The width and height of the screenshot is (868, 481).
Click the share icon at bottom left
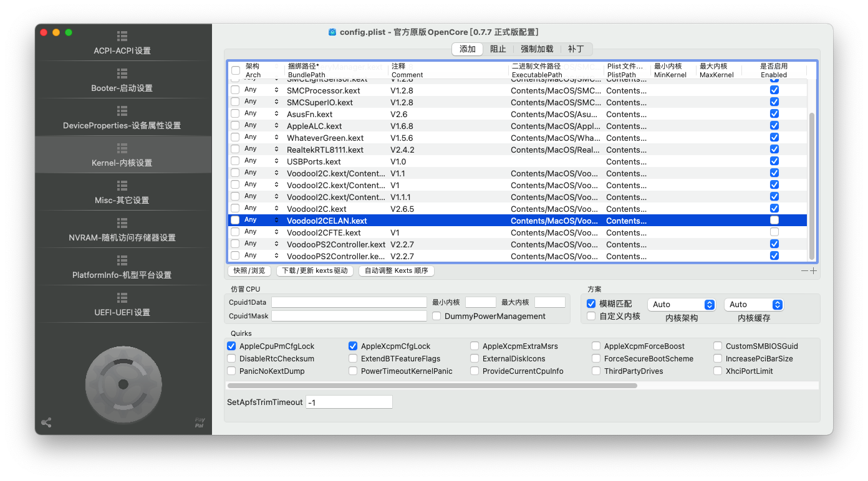[x=46, y=422]
